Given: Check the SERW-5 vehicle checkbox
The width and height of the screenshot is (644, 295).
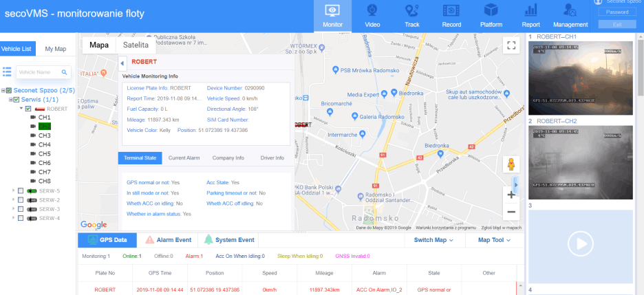Looking at the screenshot, I should [x=21, y=190].
